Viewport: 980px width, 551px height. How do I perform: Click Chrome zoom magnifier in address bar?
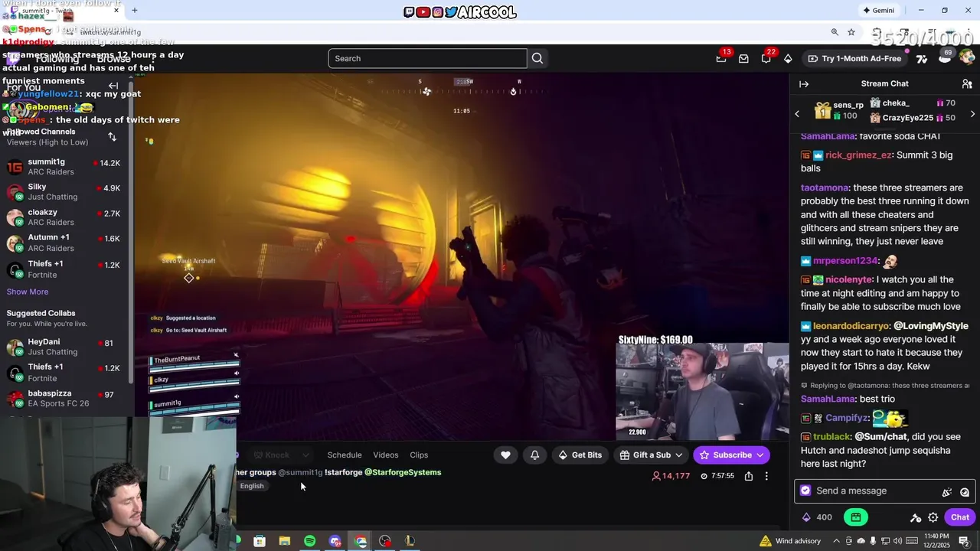[x=835, y=32]
